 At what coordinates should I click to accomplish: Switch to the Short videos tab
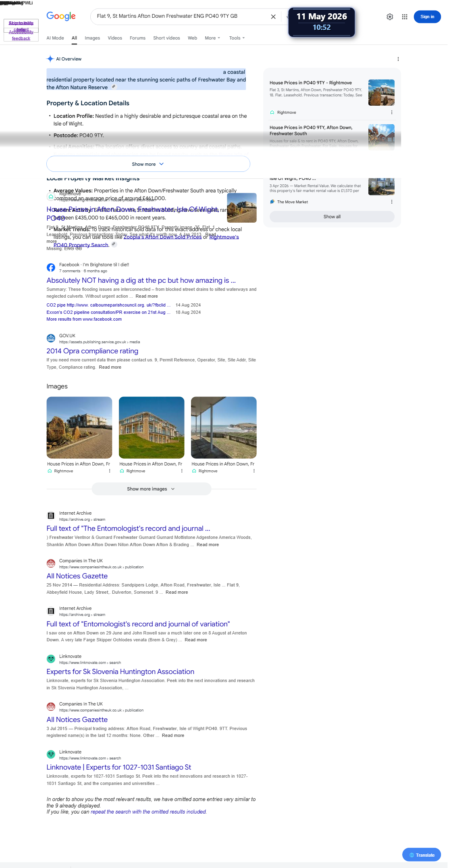click(166, 38)
